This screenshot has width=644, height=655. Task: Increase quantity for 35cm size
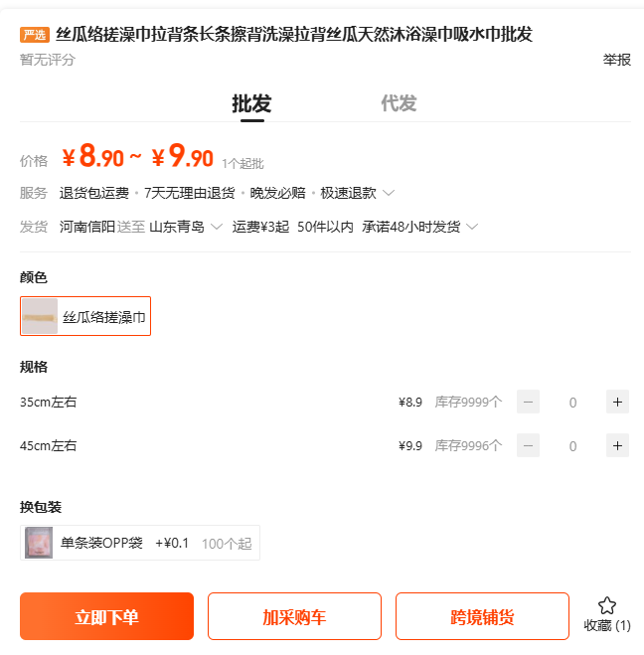click(x=617, y=403)
